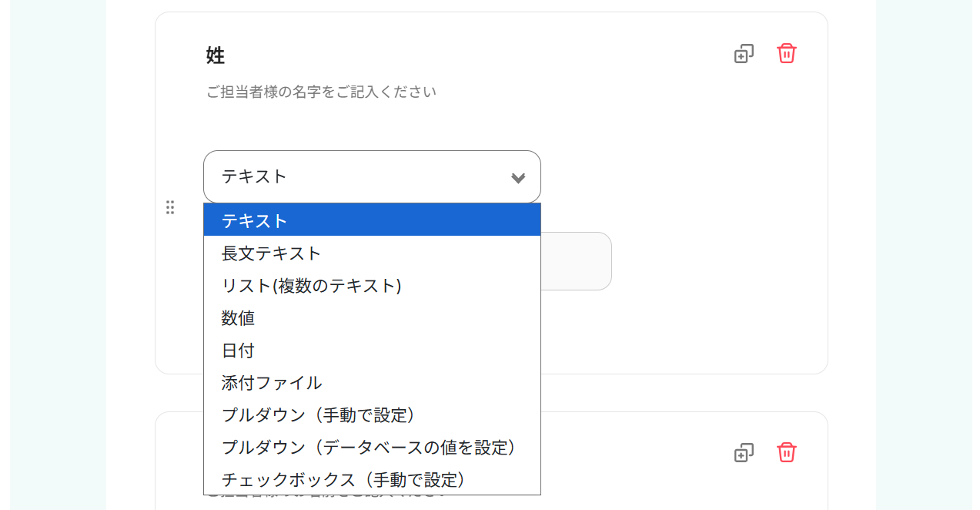Choose 日付 field type
The image size is (980, 510).
pyautogui.click(x=372, y=350)
